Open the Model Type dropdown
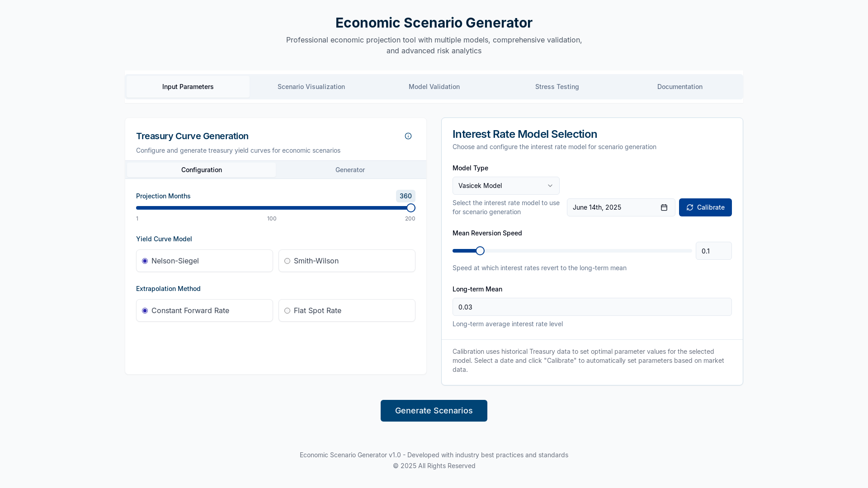 [505, 185]
